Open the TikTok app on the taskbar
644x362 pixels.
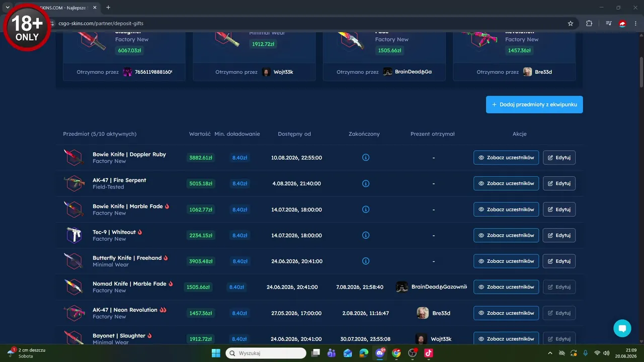[429, 353]
